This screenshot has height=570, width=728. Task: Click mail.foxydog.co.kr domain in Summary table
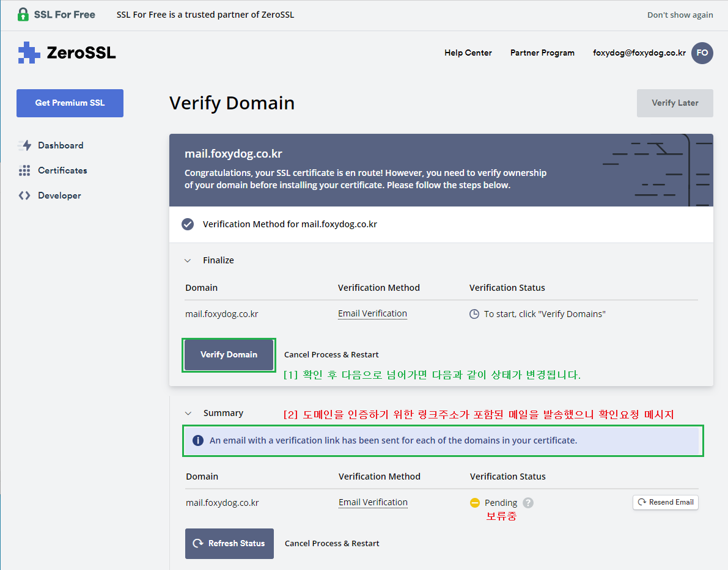pos(222,503)
